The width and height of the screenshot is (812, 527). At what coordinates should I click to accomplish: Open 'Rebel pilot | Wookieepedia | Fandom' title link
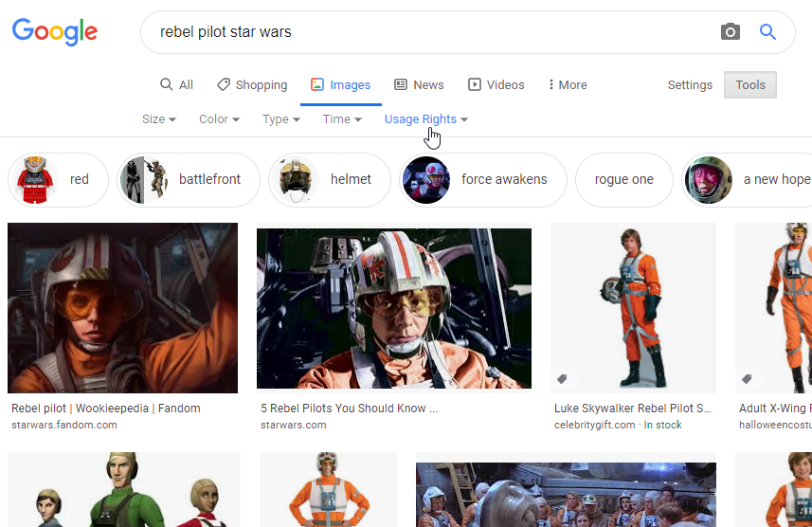105,409
